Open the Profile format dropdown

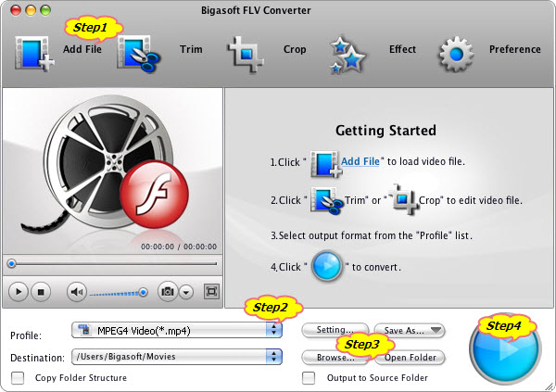(177, 330)
